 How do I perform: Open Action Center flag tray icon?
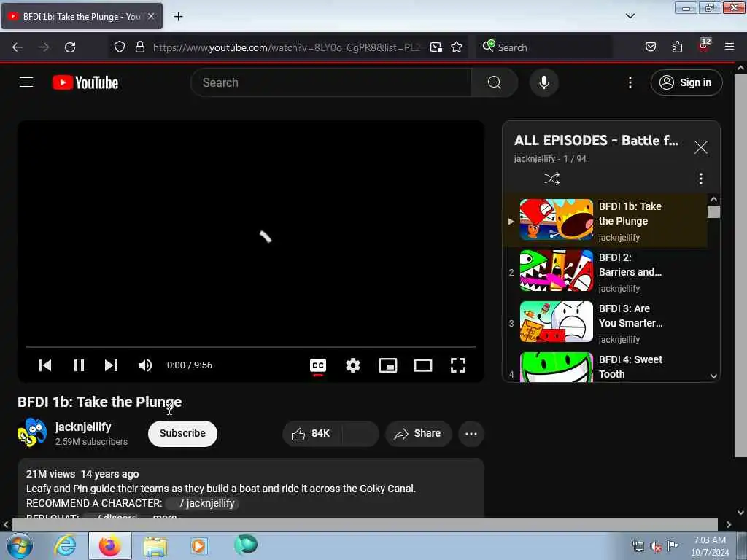pyautogui.click(x=673, y=546)
